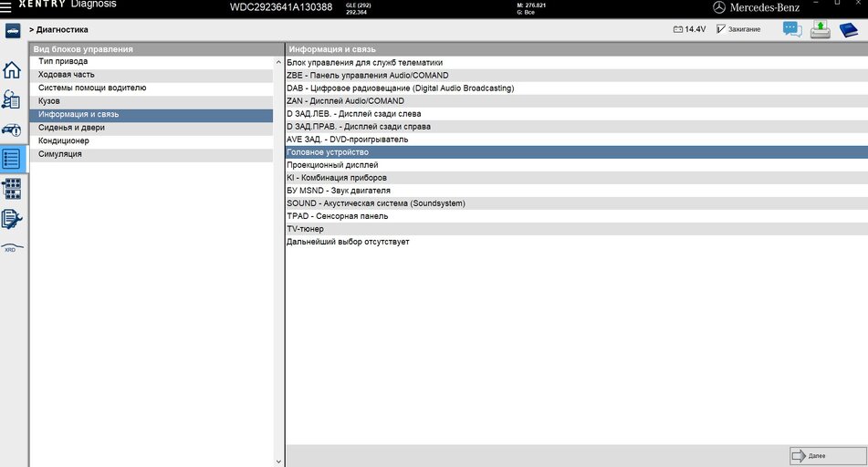Open the document with wrench icon
This screenshot has width=868, height=467.
pos(12,219)
